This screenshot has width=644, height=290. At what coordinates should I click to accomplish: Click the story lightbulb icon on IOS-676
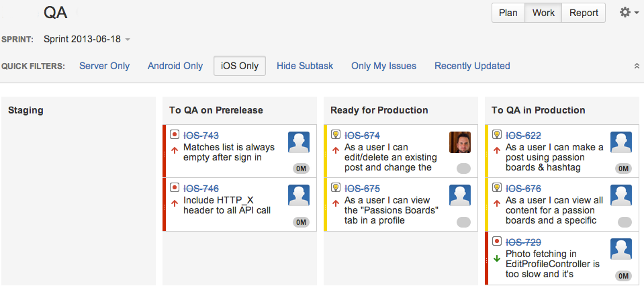(x=497, y=187)
